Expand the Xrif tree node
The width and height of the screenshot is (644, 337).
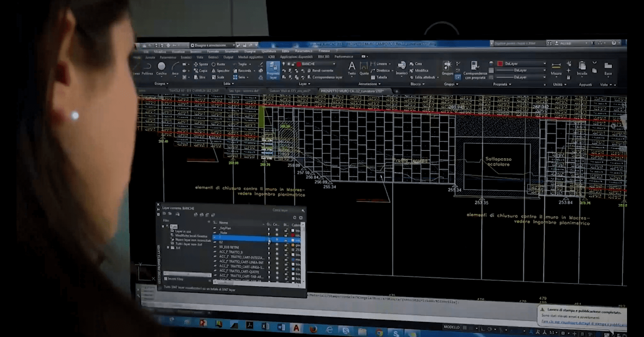click(168, 248)
